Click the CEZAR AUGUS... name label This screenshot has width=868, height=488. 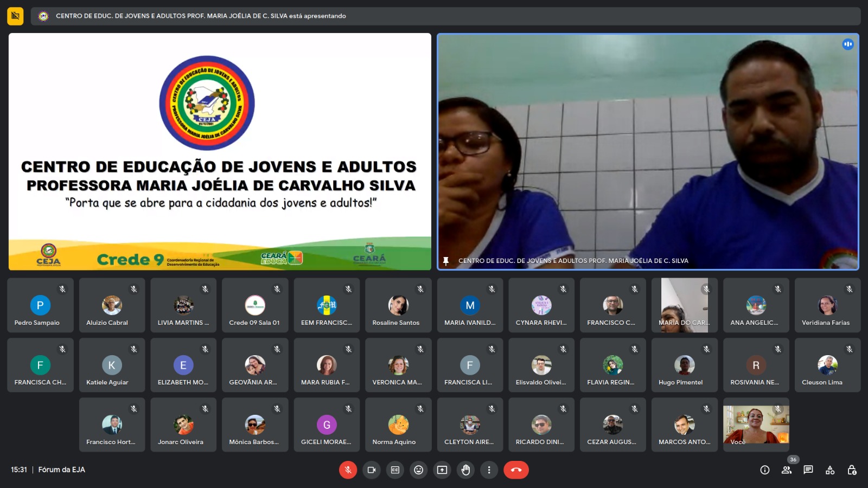(x=611, y=442)
